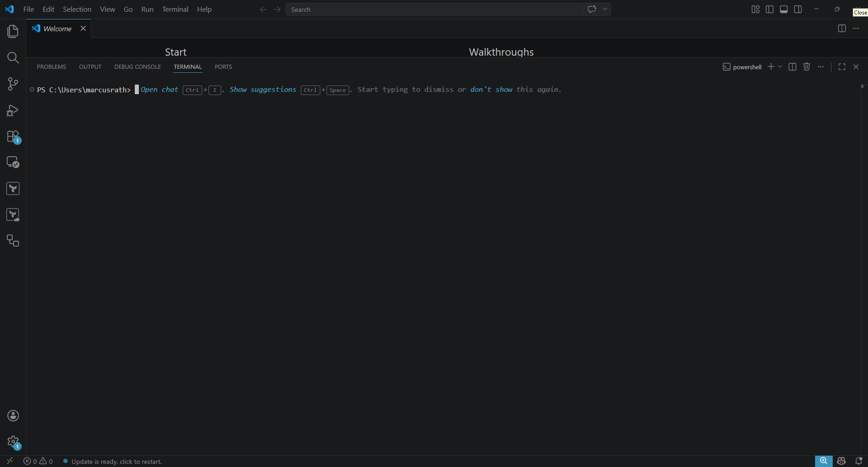Viewport: 868px width, 467px height.
Task: Open the Run menu
Action: [147, 9]
